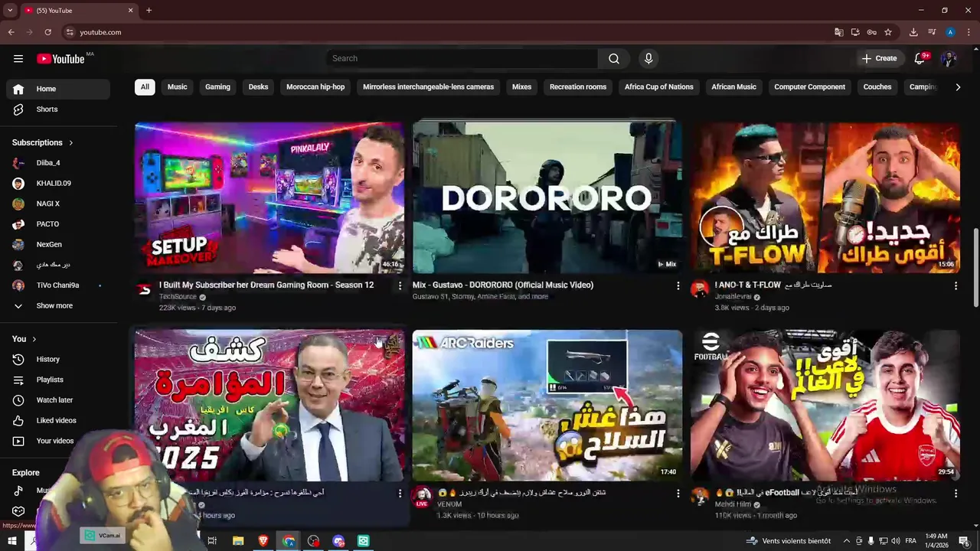The width and height of the screenshot is (980, 551).
Task: Open the YouTube guide hamburger menu
Action: click(x=18, y=58)
